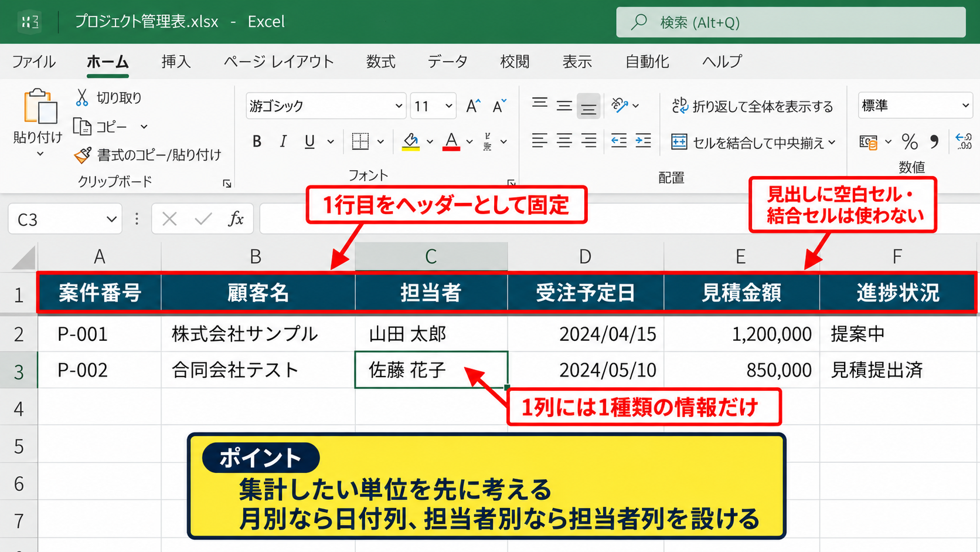This screenshot has height=552, width=980.
Task: Click Wrap Text (折り返して全体を表示する)
Action: pyautogui.click(x=753, y=106)
